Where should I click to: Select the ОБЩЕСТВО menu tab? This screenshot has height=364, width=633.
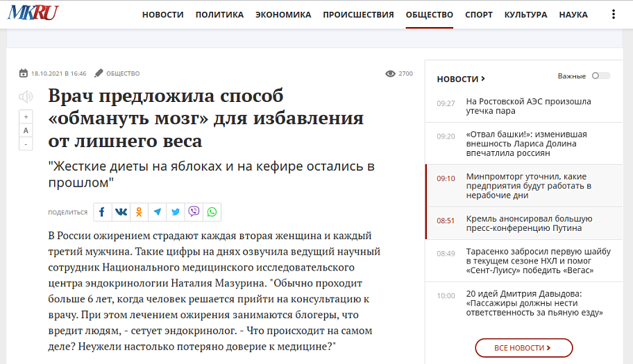429,15
